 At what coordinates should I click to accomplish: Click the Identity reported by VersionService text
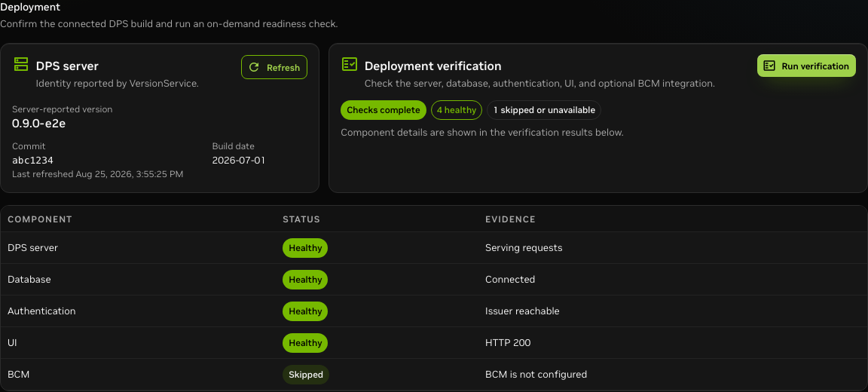pyautogui.click(x=118, y=84)
